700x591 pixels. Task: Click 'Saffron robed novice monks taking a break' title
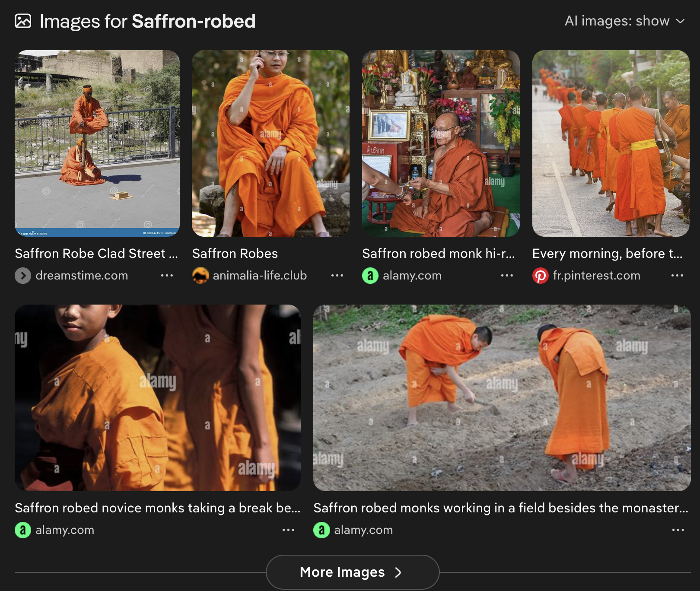tap(158, 508)
